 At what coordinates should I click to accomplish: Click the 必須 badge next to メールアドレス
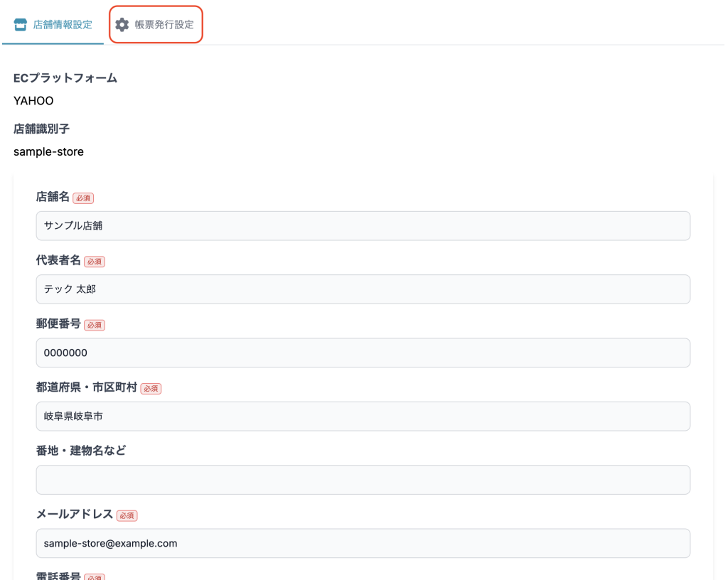point(127,515)
